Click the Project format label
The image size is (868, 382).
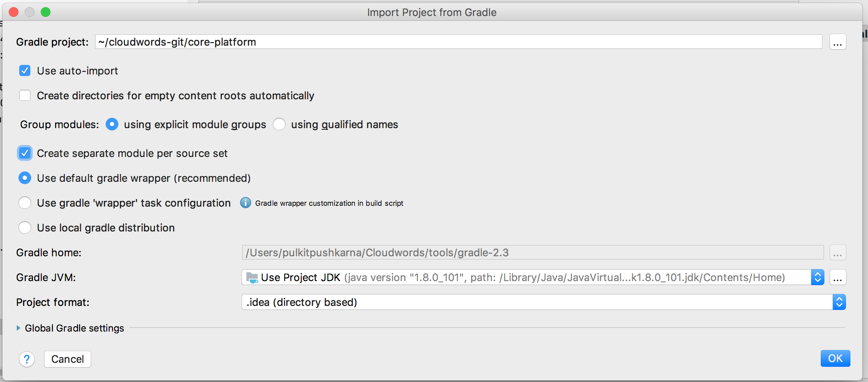click(x=53, y=302)
